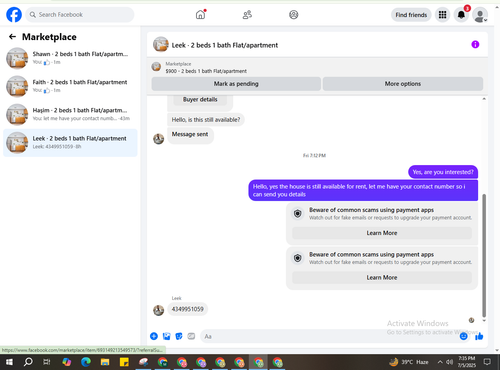Viewport: 500px width, 370px height.
Task: Open Notifications bell
Action: [x=461, y=15]
